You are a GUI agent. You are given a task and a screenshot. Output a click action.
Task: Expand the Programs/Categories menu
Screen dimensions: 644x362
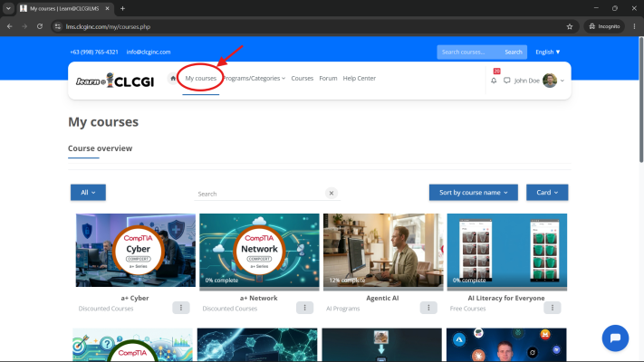point(254,78)
